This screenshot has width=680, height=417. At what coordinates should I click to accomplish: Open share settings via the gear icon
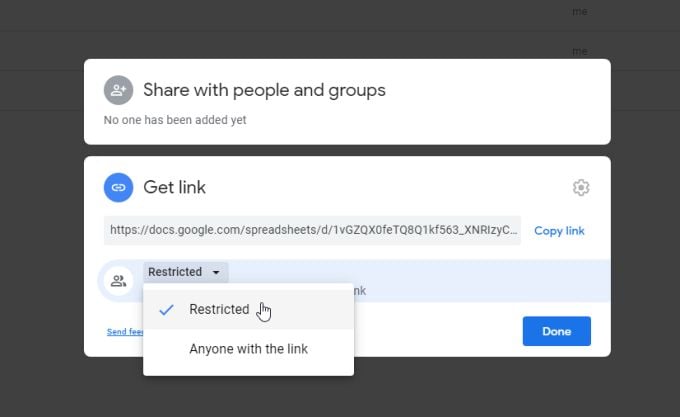coord(581,187)
